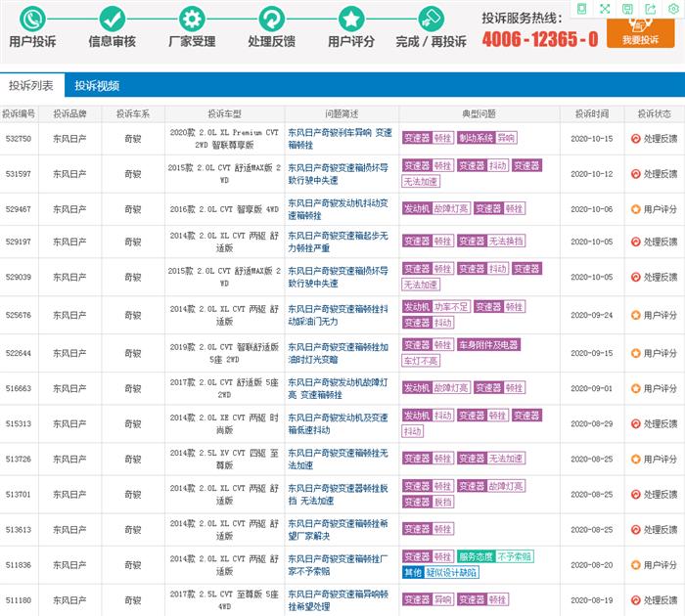Click the save icon in floating toolbar
This screenshot has height=616, width=685.
[628, 9]
